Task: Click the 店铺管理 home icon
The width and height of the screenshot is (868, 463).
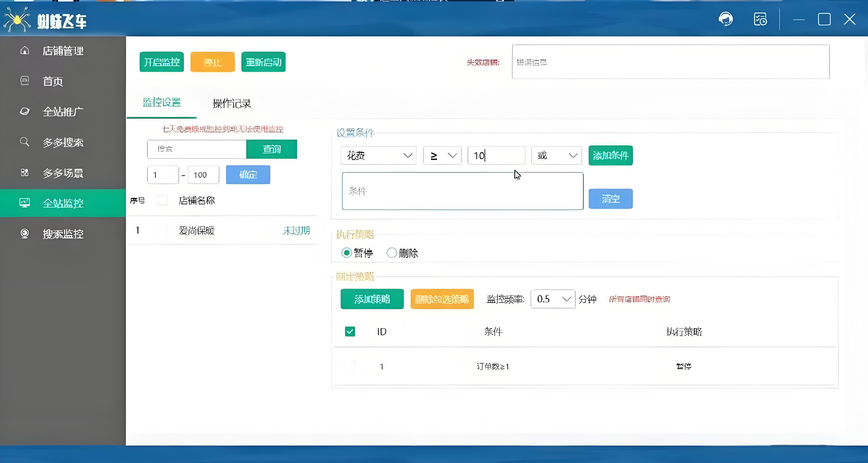Action: [25, 51]
